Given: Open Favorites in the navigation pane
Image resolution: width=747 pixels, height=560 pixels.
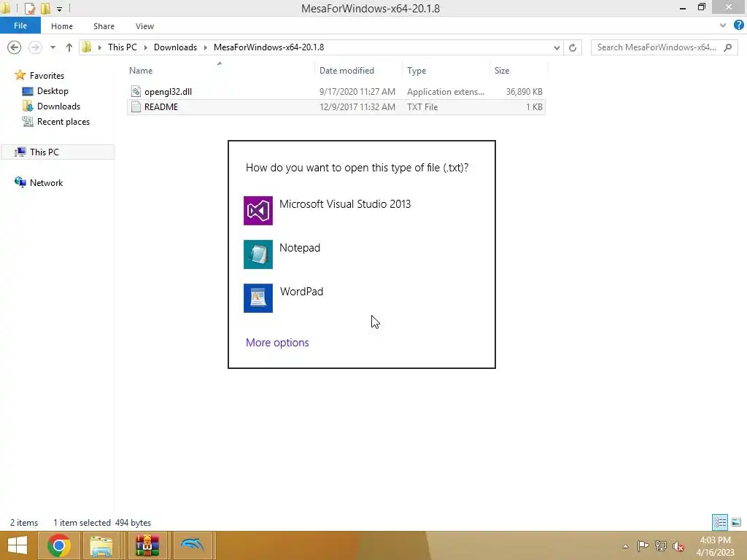Looking at the screenshot, I should pos(46,76).
